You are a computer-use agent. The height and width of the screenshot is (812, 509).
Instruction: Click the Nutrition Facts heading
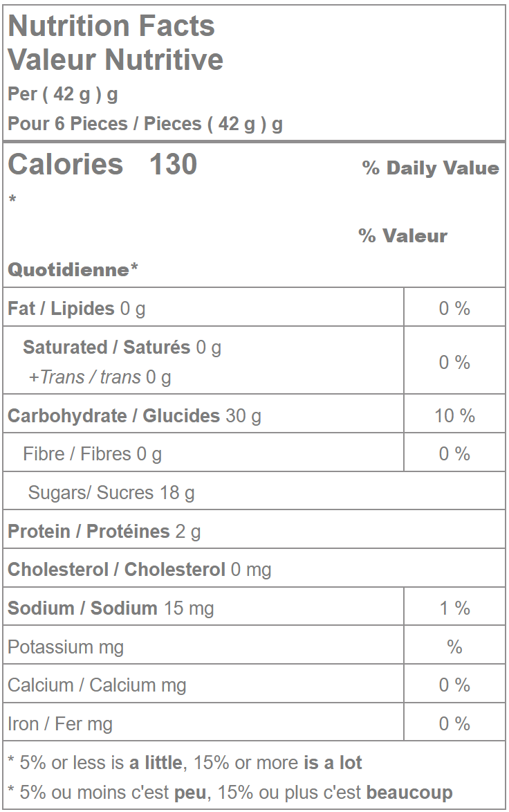coord(111,26)
